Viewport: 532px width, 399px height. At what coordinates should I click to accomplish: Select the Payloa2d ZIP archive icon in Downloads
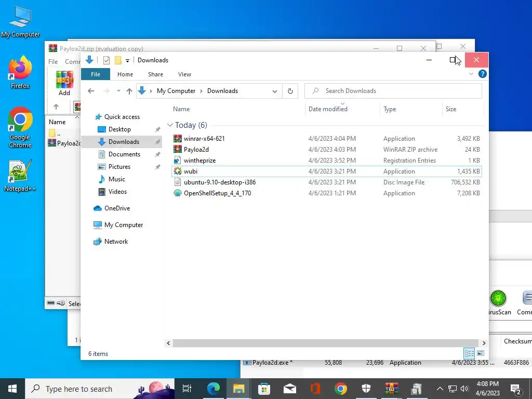(178, 149)
